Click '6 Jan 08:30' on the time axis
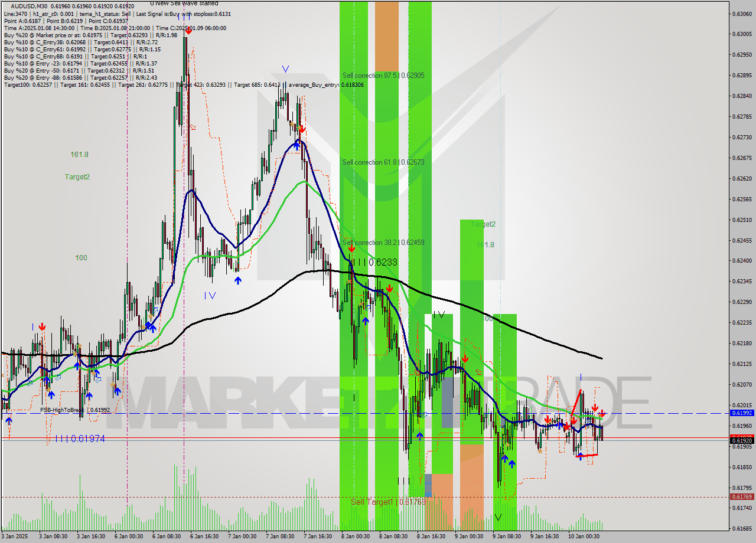 [166, 537]
